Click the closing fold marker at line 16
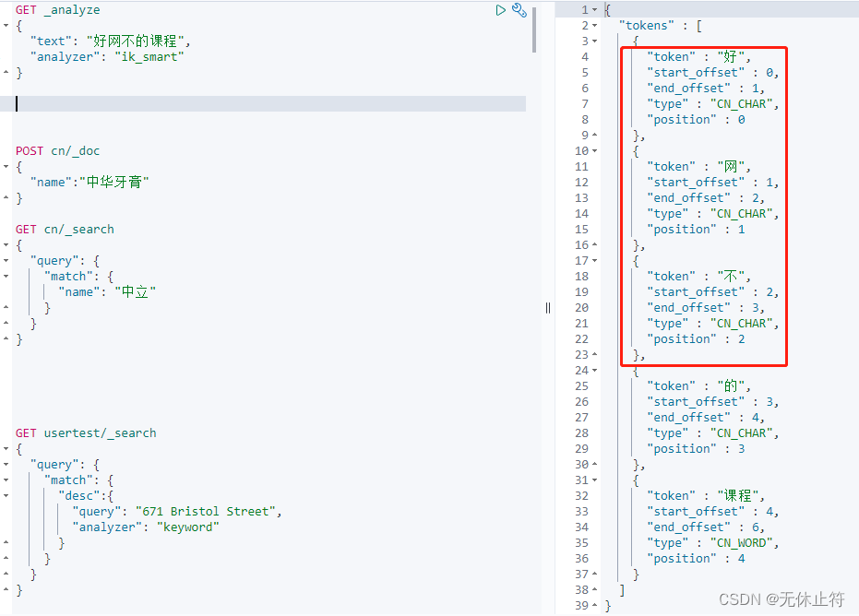The image size is (859, 616). click(x=594, y=244)
